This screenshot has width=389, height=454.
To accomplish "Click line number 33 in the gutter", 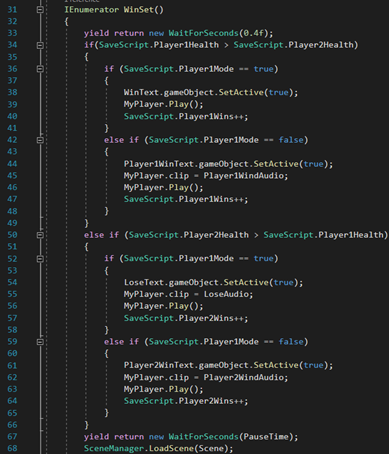I will pos(12,33).
